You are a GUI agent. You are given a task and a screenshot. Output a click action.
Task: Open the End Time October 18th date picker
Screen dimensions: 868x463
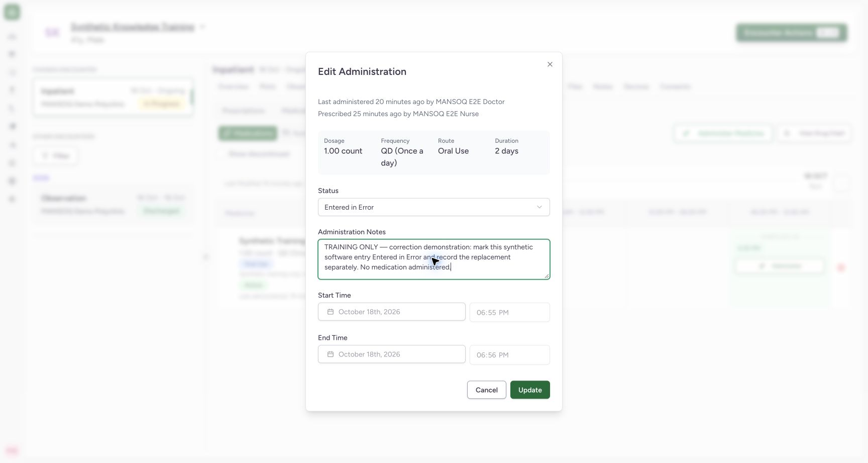392,354
